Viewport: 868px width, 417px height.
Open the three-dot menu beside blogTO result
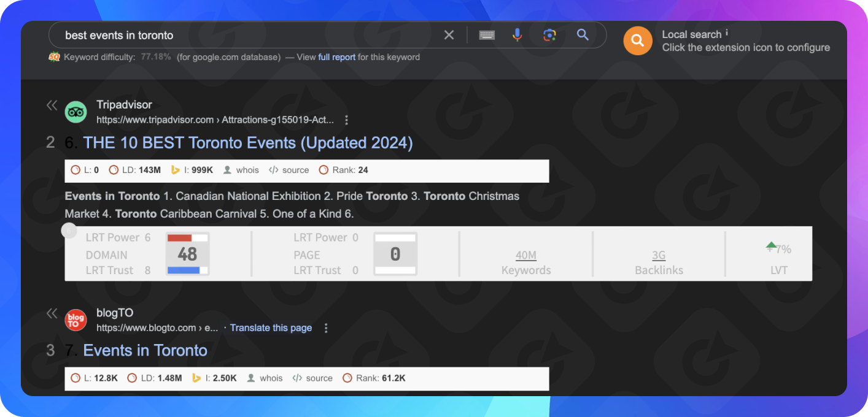click(x=326, y=328)
